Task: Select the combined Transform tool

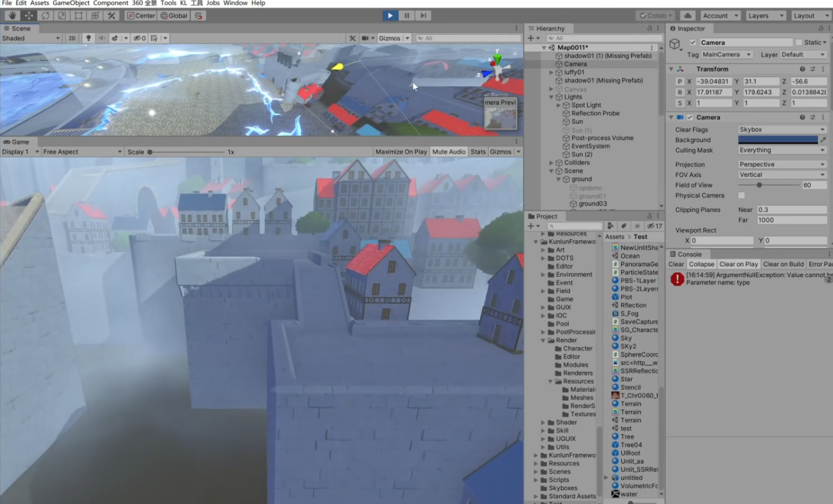Action: tap(95, 15)
